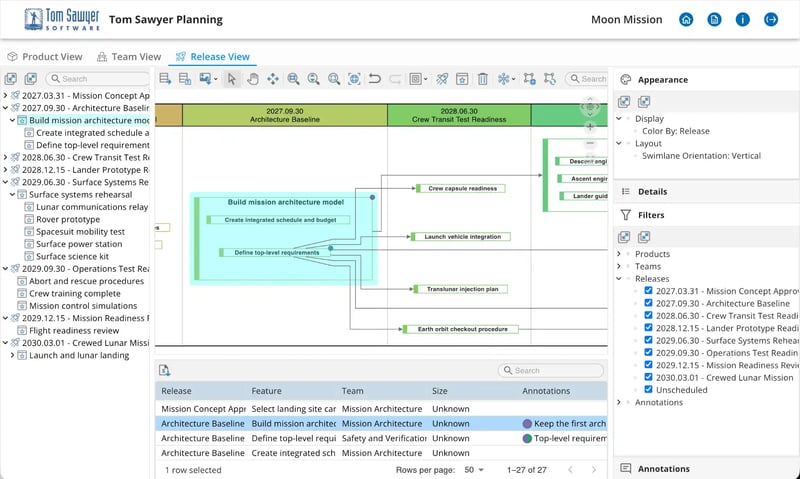This screenshot has height=479, width=800.
Task: Click the star feature icon in the toolbar
Action: click(462, 79)
